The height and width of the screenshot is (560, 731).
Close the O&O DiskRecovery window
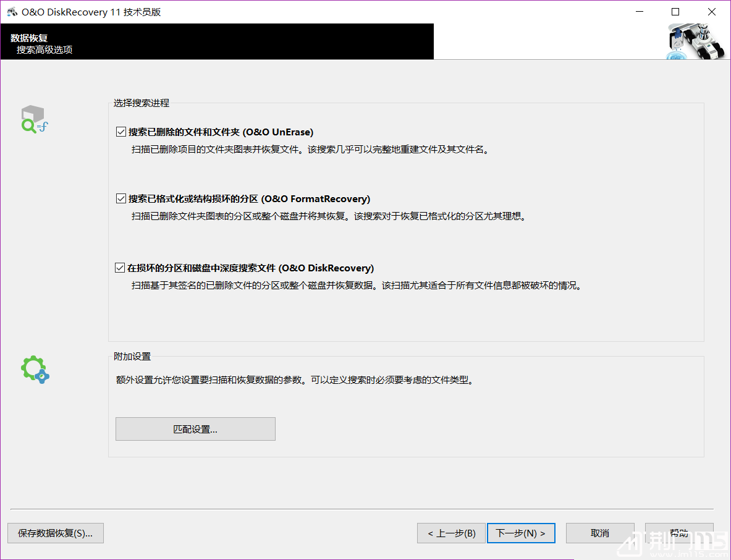(711, 12)
